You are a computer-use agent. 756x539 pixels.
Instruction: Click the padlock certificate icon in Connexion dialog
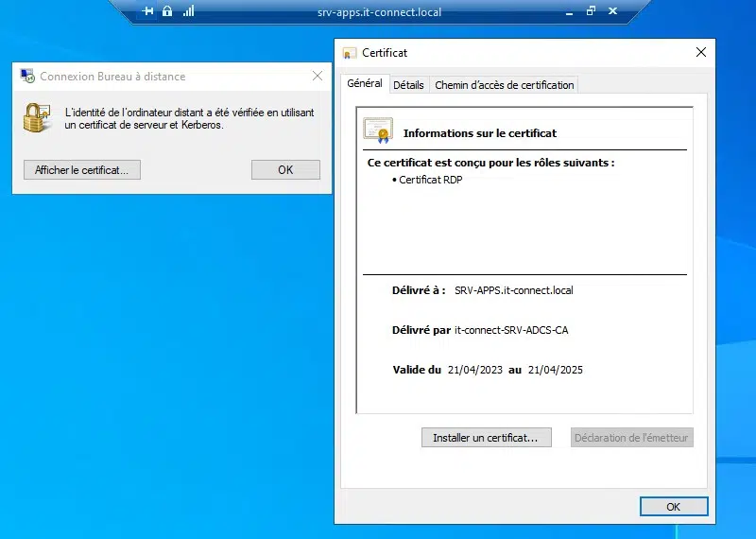(37, 117)
